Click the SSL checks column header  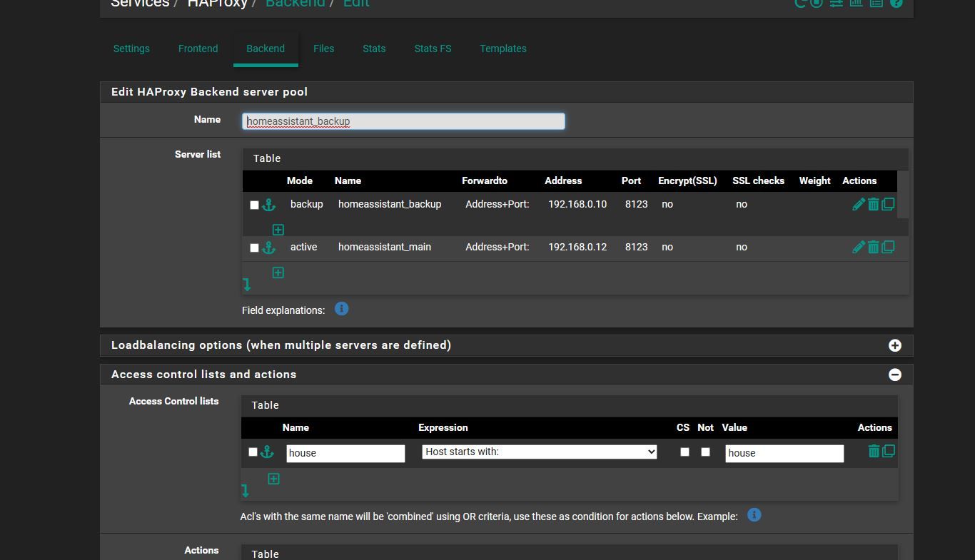click(758, 180)
